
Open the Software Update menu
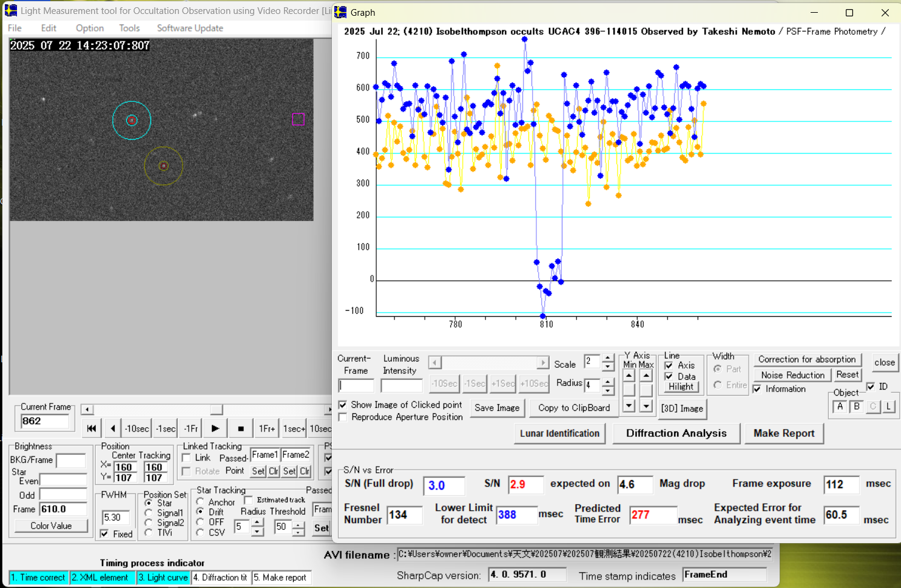189,28
